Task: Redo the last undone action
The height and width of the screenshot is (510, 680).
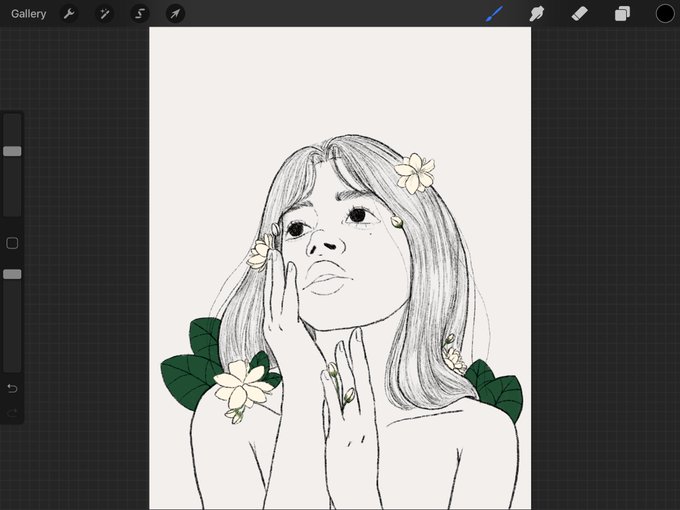Action: point(12,413)
